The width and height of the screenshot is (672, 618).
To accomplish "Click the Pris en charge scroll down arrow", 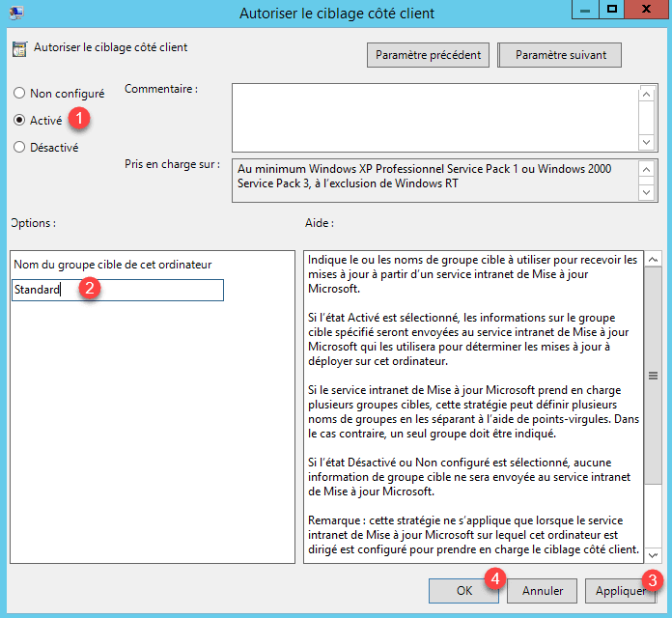I will click(646, 192).
